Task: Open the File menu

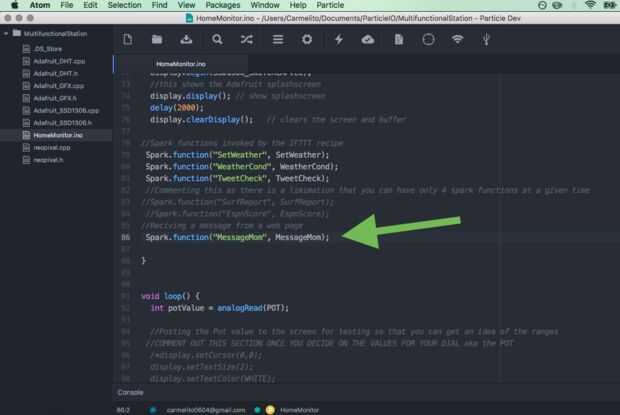Action: point(66,5)
